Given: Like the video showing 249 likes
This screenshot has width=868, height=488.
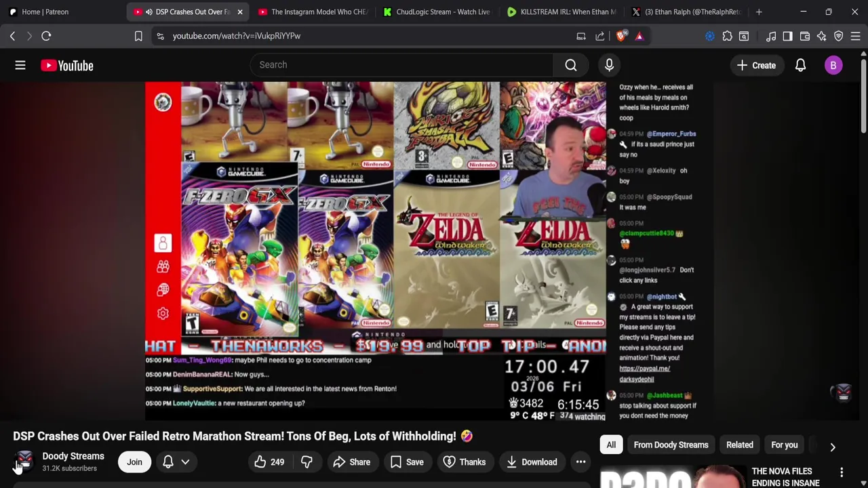Looking at the screenshot, I should [270, 462].
